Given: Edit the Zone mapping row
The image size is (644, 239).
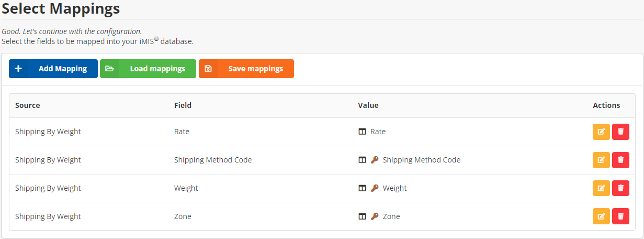Looking at the screenshot, I should click(x=601, y=216).
